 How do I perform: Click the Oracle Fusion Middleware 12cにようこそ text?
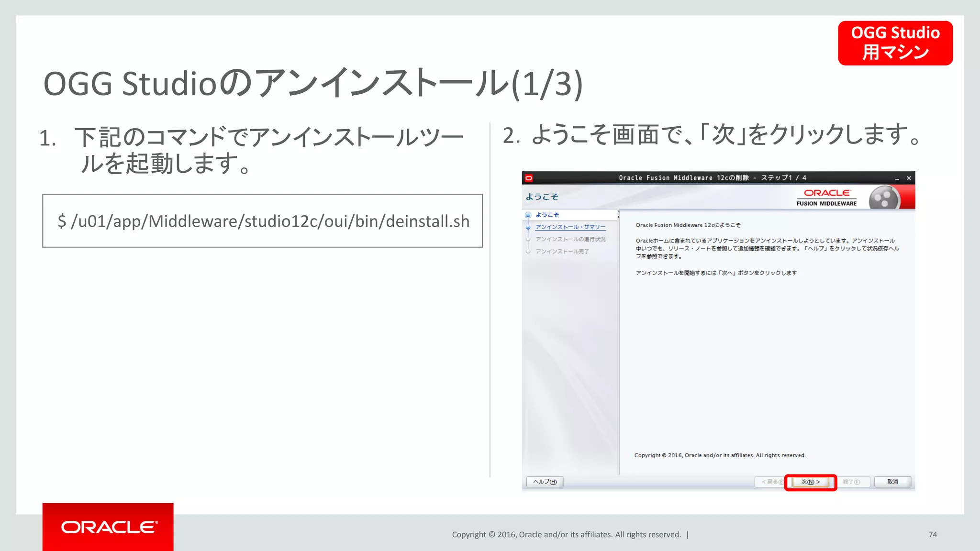(688, 225)
